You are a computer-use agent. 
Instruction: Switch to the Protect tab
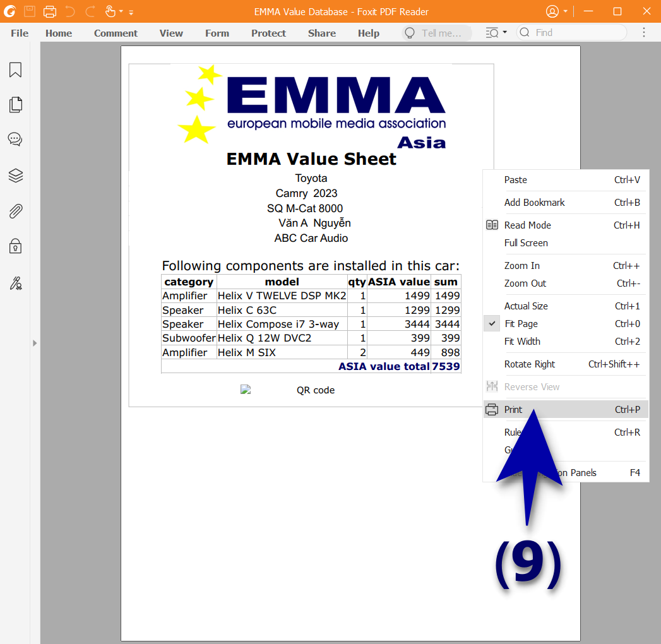268,33
